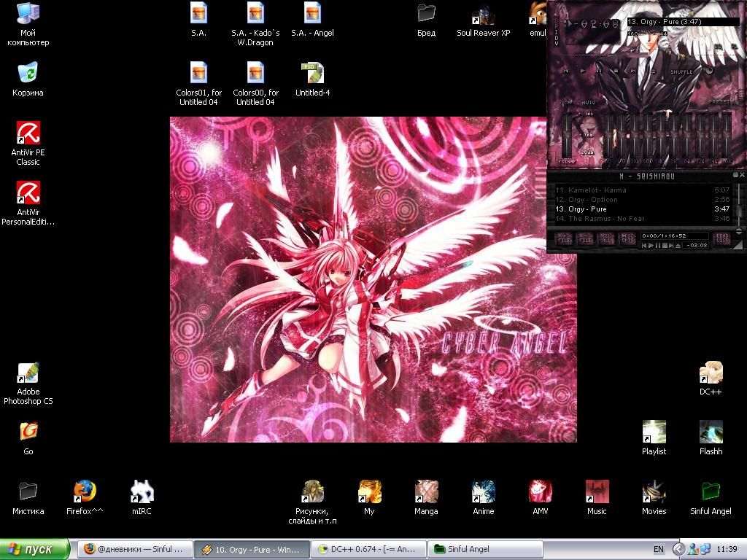The height and width of the screenshot is (560, 747).
Task: Stop playback in Winamp main window
Action: [616, 71]
